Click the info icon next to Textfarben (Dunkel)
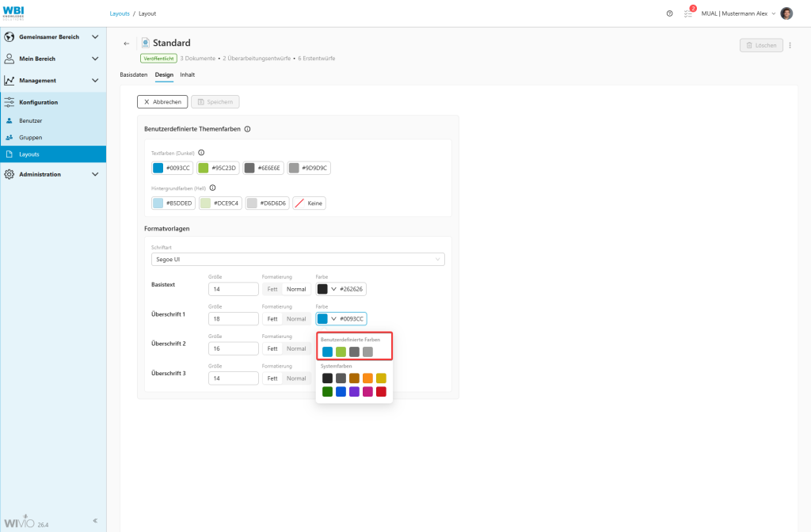Screen dimensions: 811x532 pyautogui.click(x=201, y=153)
